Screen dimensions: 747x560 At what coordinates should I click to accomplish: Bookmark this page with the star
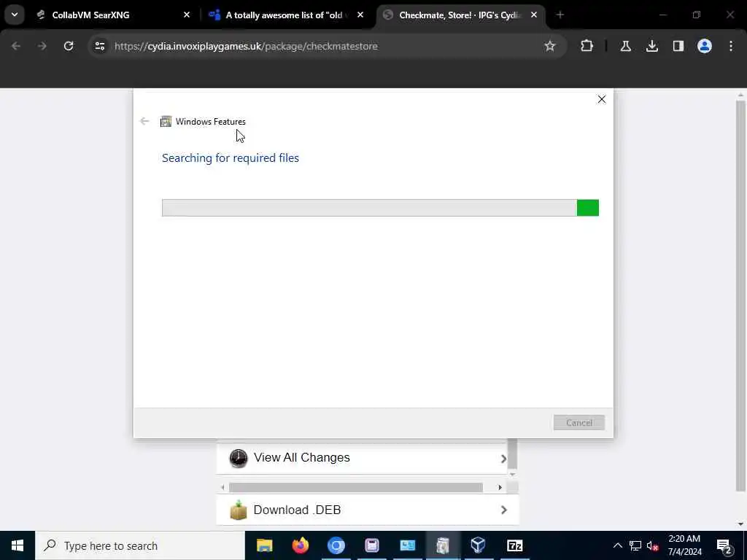click(x=550, y=46)
